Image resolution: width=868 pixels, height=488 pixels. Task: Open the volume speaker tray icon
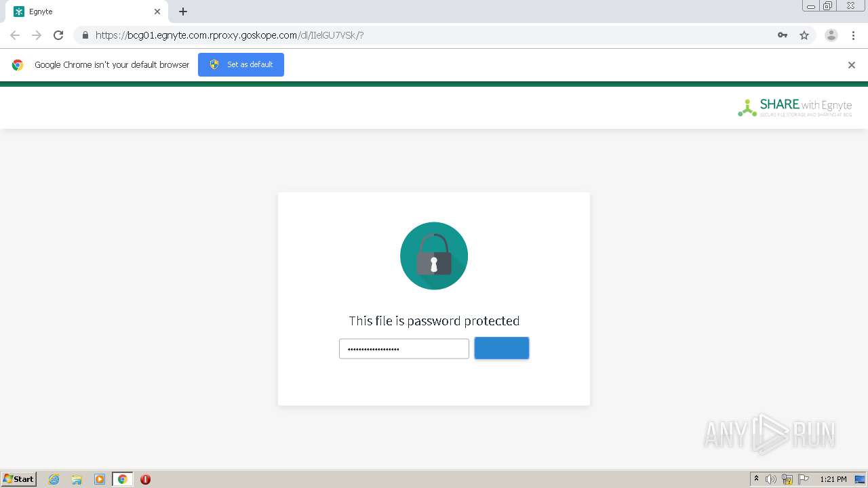771,479
